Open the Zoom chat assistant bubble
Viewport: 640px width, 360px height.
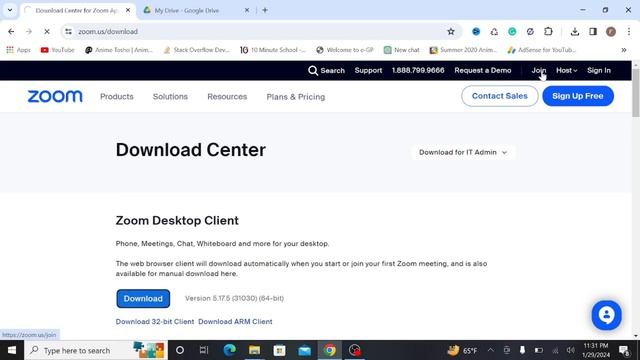coord(607,315)
